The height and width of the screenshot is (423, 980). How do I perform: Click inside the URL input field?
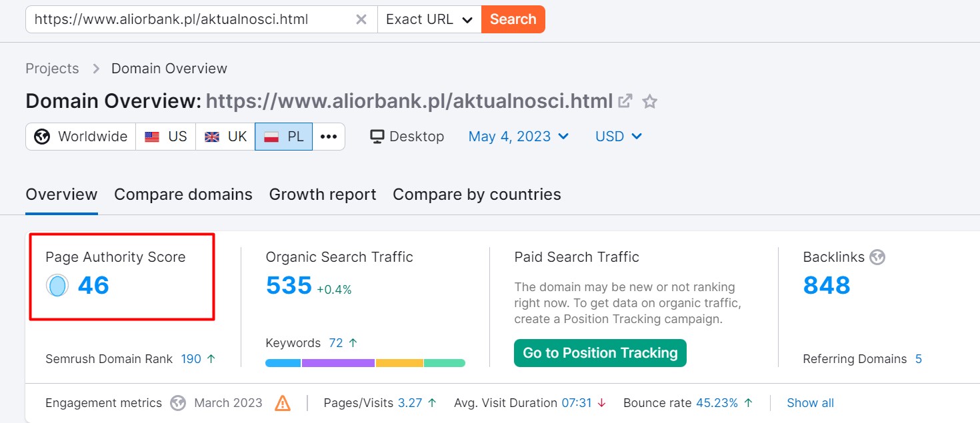point(190,19)
